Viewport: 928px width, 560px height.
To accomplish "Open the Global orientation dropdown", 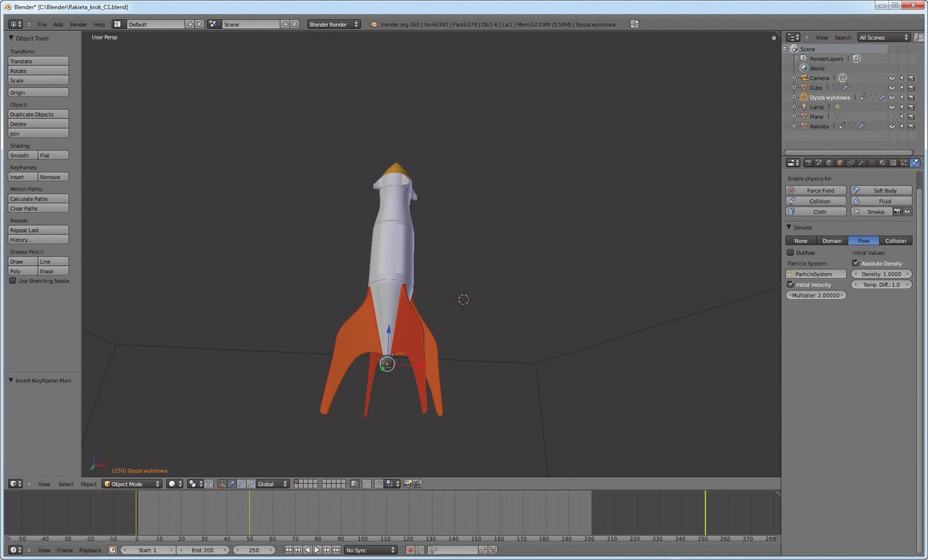I will point(273,484).
